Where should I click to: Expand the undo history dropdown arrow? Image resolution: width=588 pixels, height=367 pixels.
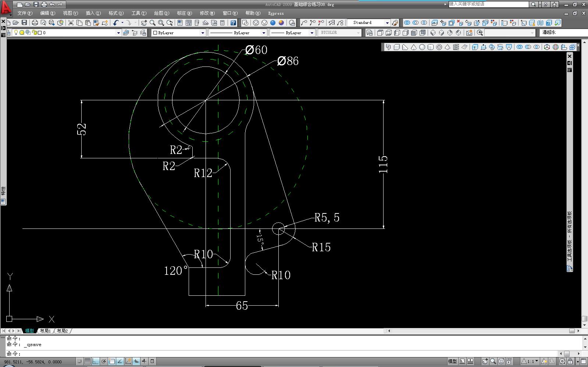pos(122,23)
